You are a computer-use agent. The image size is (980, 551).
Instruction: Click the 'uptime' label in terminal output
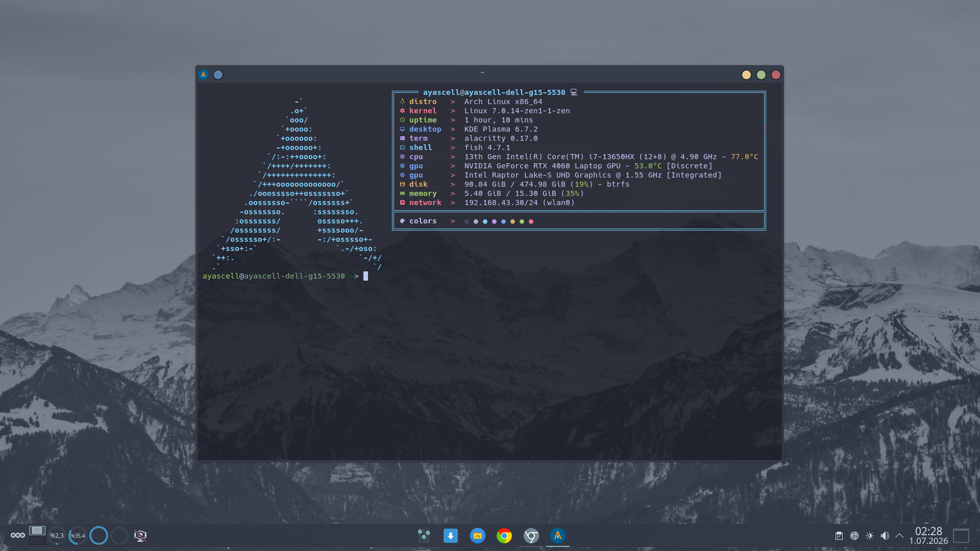coord(423,120)
